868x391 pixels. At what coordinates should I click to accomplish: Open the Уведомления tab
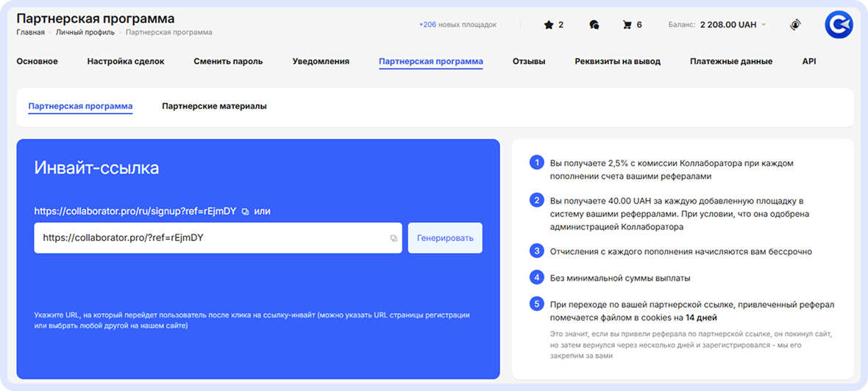tap(321, 62)
